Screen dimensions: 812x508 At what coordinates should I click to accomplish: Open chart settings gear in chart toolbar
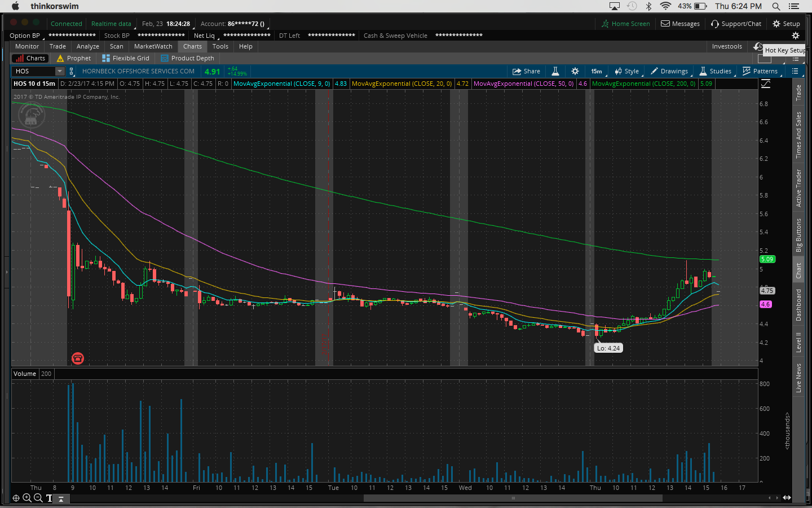[575, 71]
